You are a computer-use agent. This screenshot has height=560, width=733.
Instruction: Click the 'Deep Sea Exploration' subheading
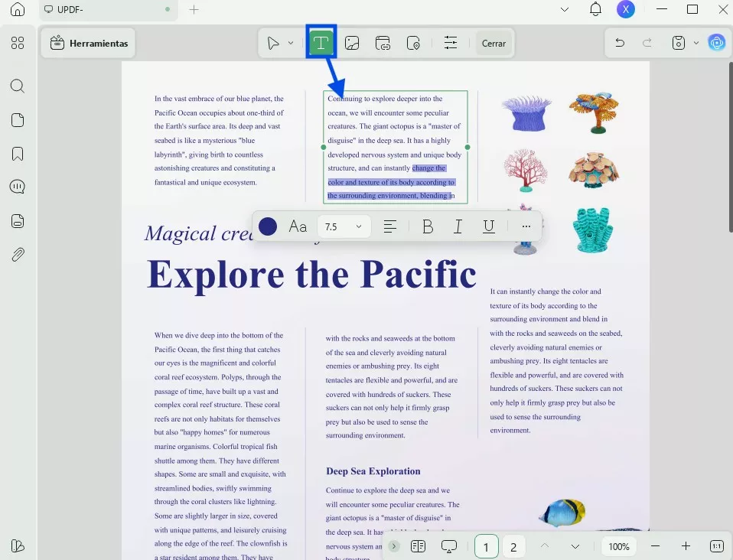(373, 471)
